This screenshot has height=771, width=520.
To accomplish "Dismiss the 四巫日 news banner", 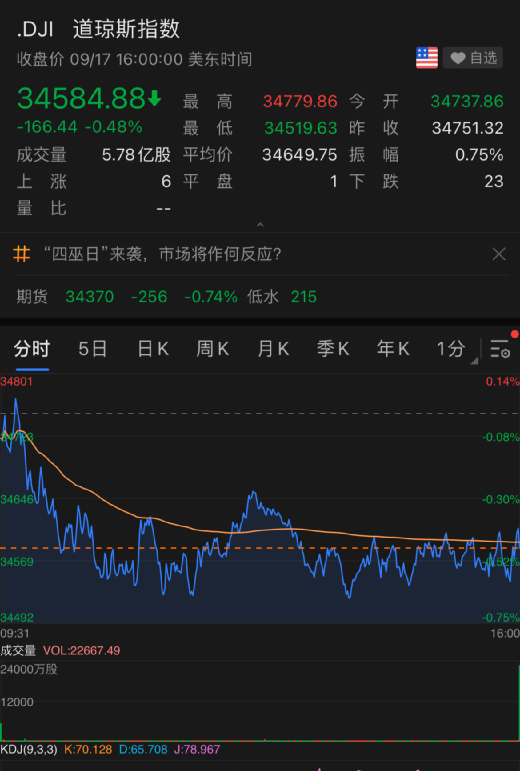I will point(499,254).
